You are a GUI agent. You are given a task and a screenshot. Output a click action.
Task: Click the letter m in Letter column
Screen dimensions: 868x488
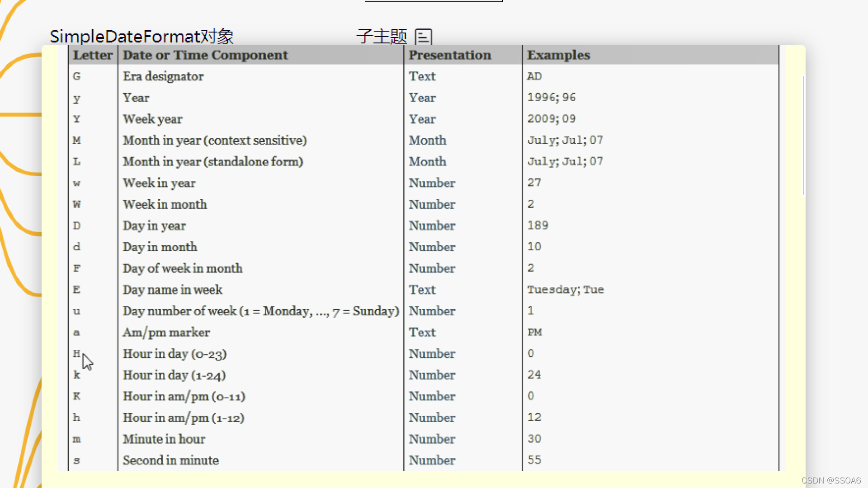77,439
